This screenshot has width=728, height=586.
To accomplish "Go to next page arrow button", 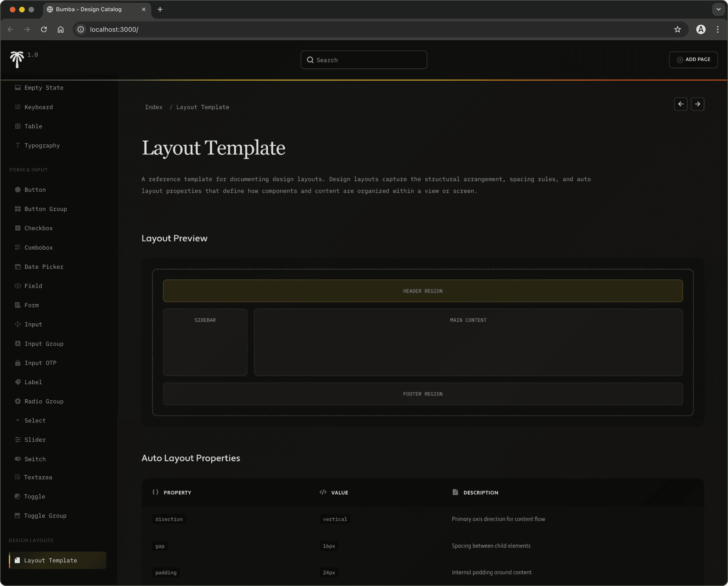I will 697,104.
